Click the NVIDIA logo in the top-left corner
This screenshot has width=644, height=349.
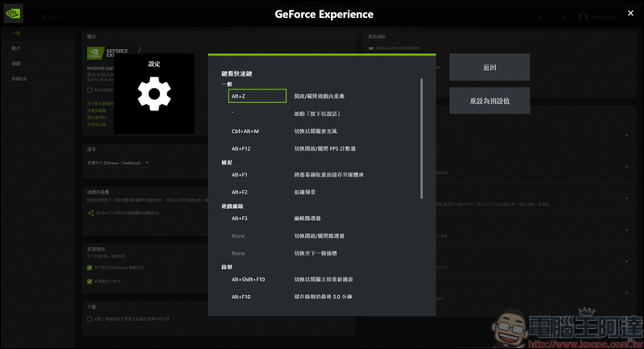click(13, 14)
